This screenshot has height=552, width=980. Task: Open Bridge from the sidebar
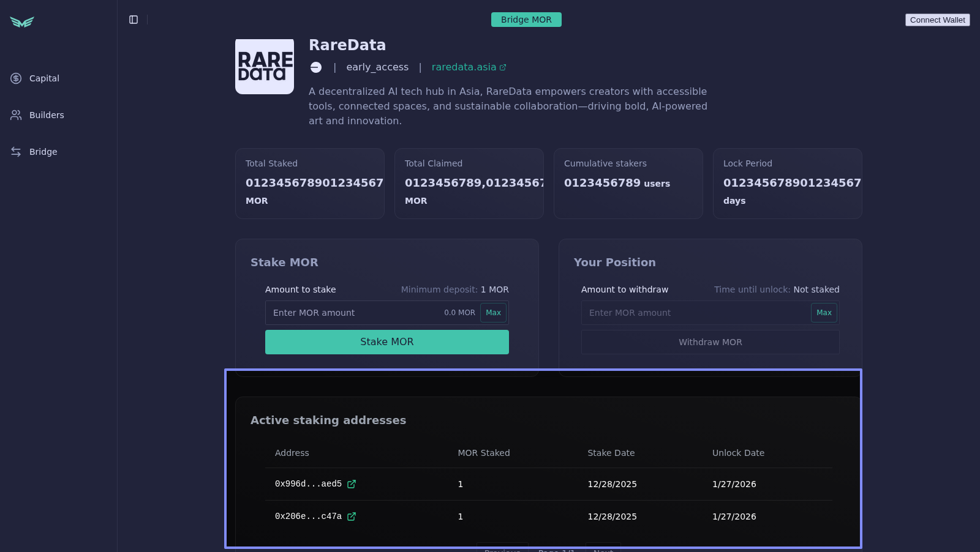click(43, 152)
